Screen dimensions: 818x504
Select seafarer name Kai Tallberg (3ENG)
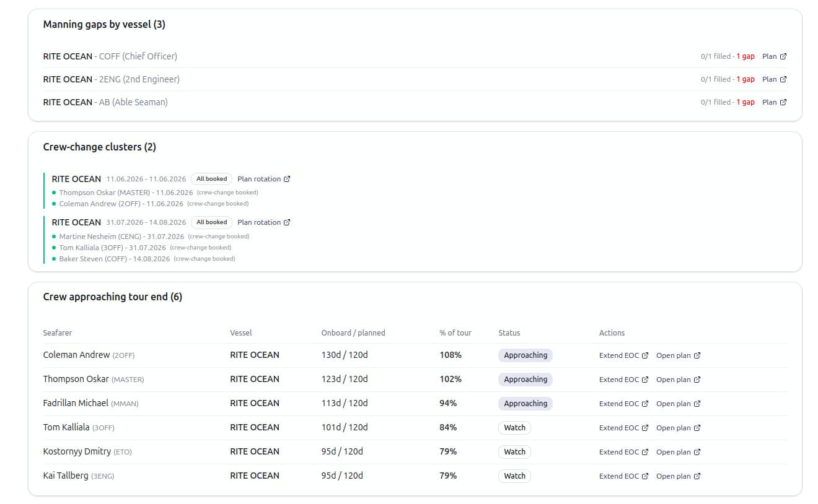[x=79, y=476]
